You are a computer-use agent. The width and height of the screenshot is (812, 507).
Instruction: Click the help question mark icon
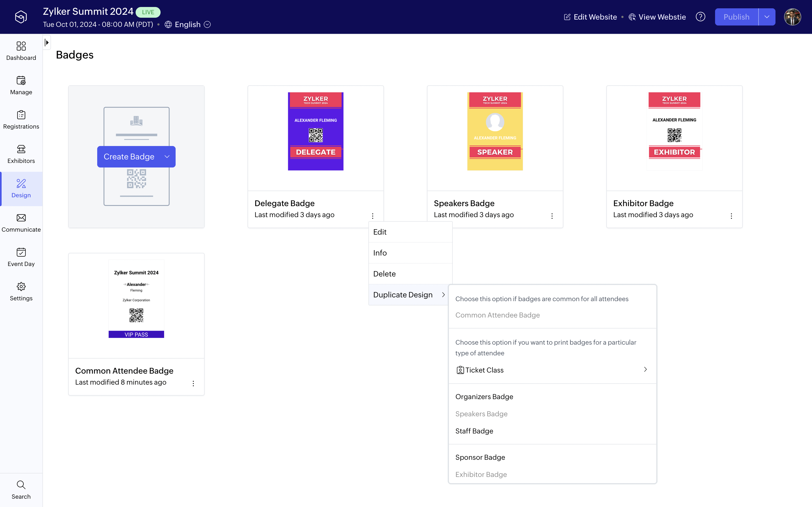(700, 17)
